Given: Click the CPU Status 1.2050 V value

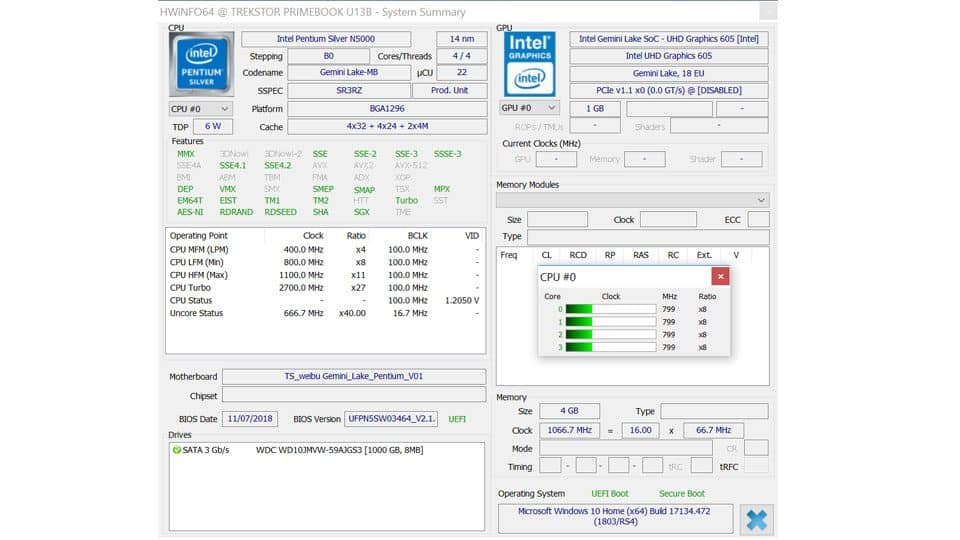Looking at the screenshot, I should pos(462,301).
